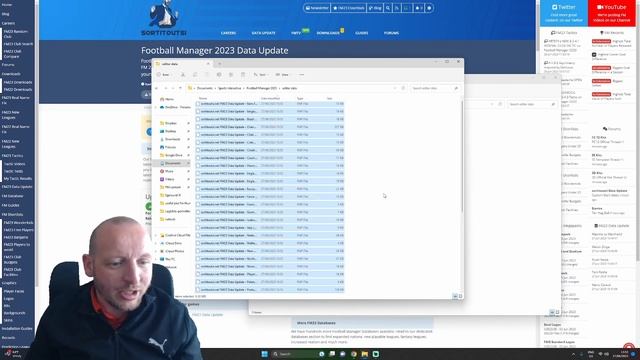The image size is (640, 360).
Task: Open CAREERS in the website nav bar
Action: [228, 33]
